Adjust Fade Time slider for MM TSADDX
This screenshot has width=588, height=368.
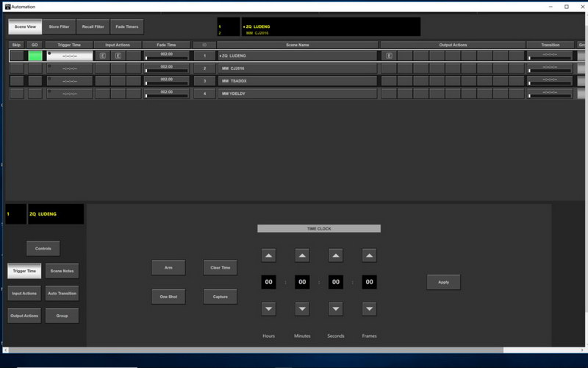pyautogui.click(x=167, y=83)
